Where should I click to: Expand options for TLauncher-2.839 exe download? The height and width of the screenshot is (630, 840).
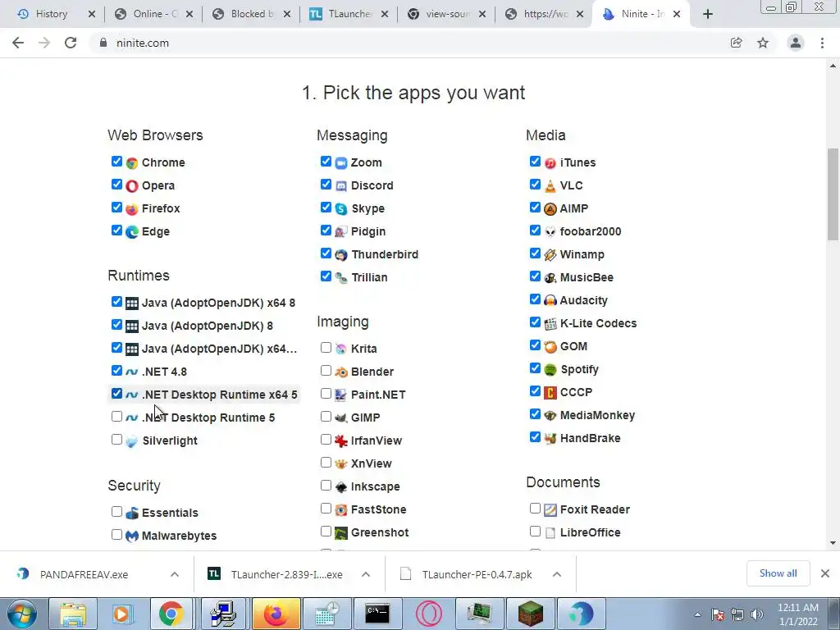coord(366,574)
